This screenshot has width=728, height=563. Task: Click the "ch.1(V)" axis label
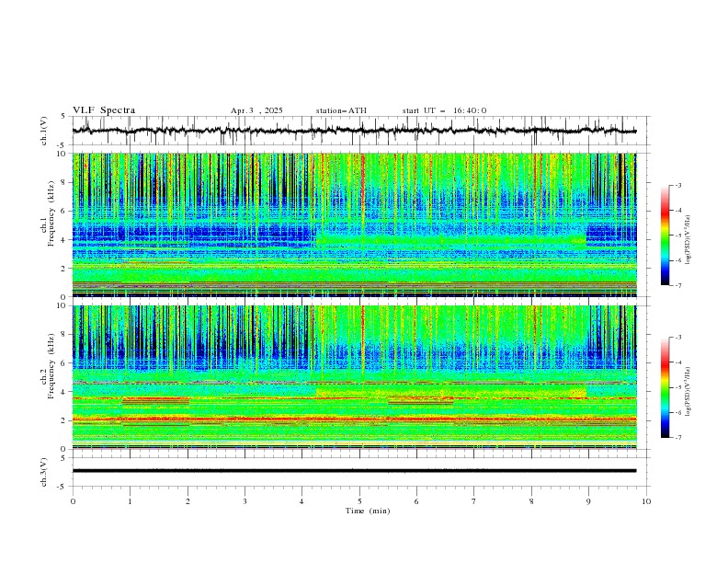pyautogui.click(x=44, y=131)
